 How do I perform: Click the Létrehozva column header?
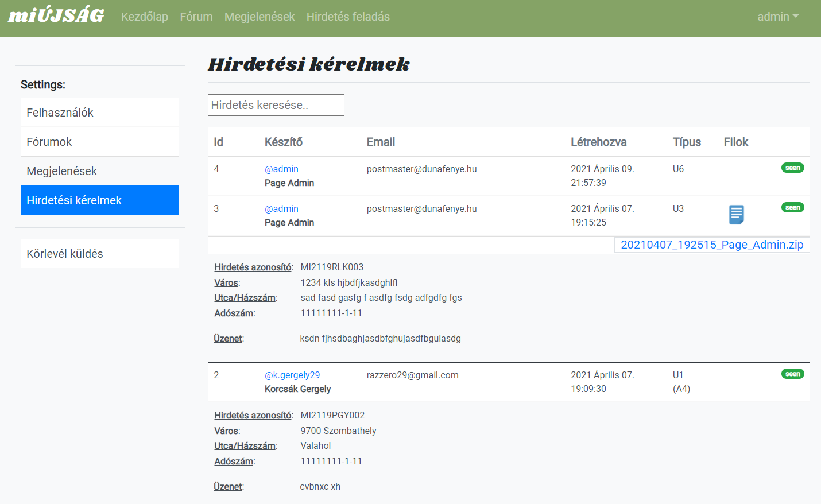pos(599,142)
